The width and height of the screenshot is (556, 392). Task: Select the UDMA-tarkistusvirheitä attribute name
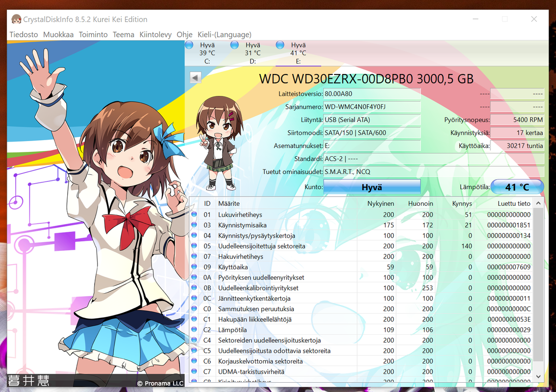[x=251, y=371]
